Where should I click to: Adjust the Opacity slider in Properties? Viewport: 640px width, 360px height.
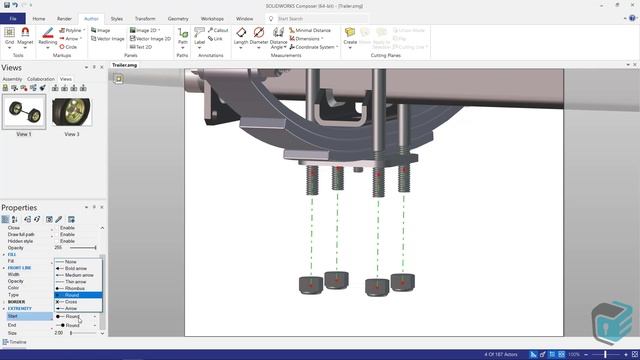(x=83, y=248)
